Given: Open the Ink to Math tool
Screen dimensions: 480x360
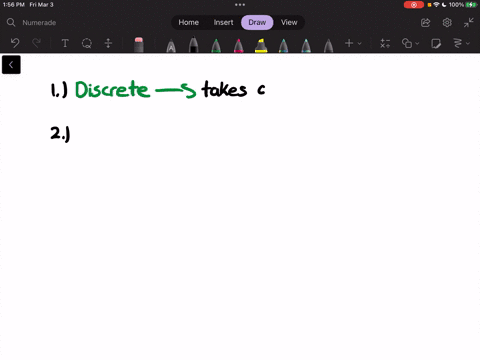Looking at the screenshot, I should [385, 43].
